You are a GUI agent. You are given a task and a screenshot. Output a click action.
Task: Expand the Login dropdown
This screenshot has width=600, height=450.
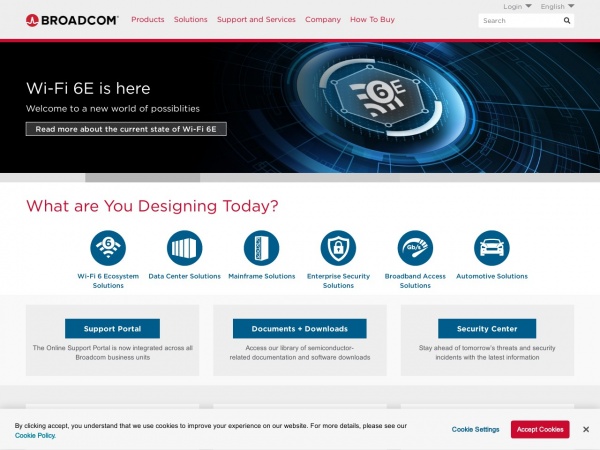click(x=517, y=7)
